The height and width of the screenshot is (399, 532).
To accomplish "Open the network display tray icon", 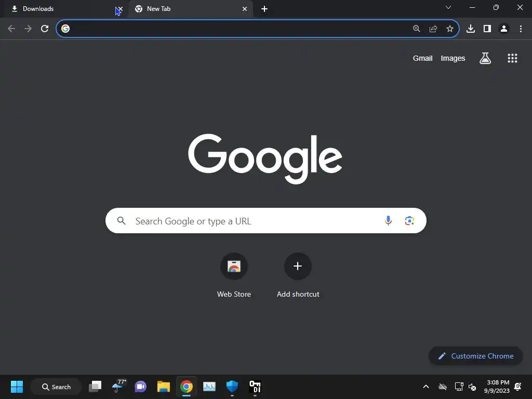I will 459,387.
